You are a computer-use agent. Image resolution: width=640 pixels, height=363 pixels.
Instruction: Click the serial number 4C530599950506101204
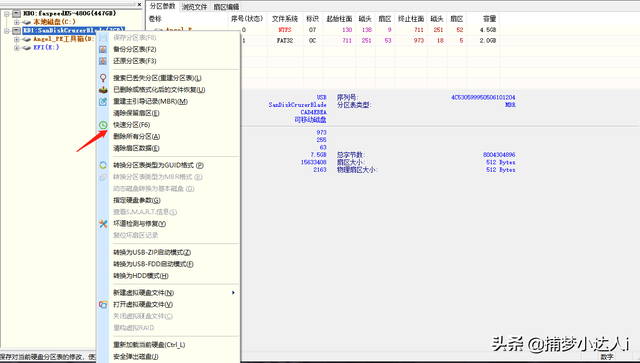(483, 98)
